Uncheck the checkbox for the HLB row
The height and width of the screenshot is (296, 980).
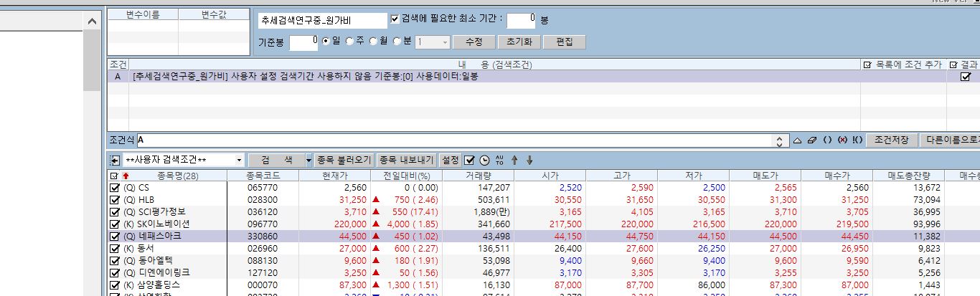[115, 199]
